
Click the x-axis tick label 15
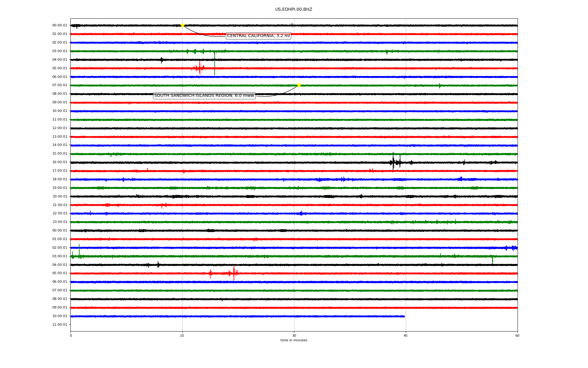182,335
